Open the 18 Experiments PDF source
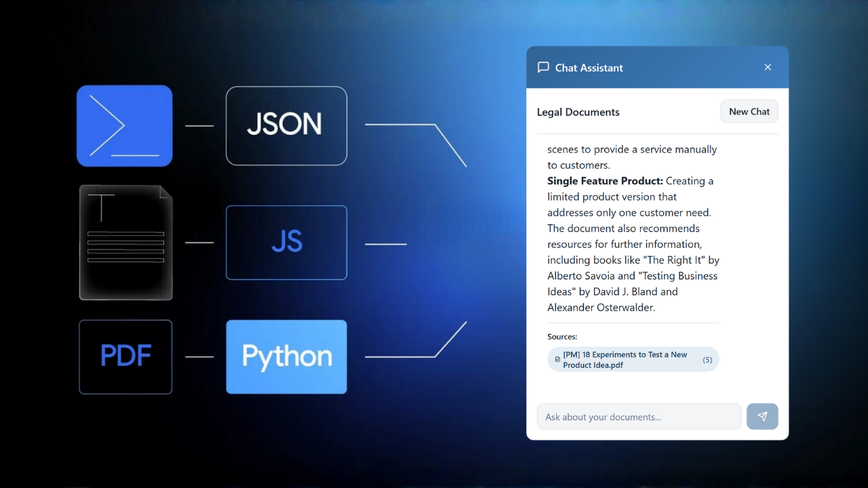868x488 pixels. (x=625, y=359)
